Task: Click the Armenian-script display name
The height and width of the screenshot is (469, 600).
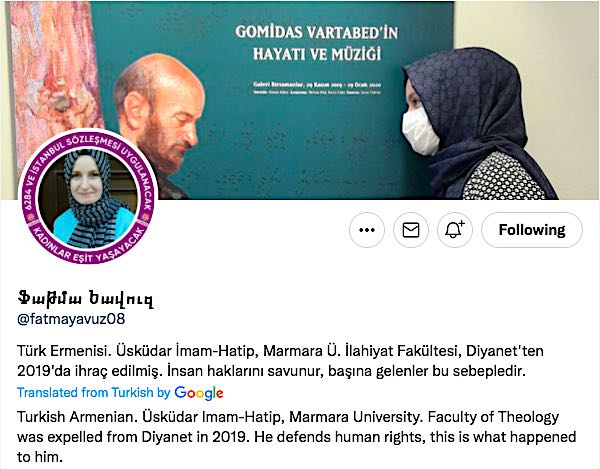Action: 85,298
